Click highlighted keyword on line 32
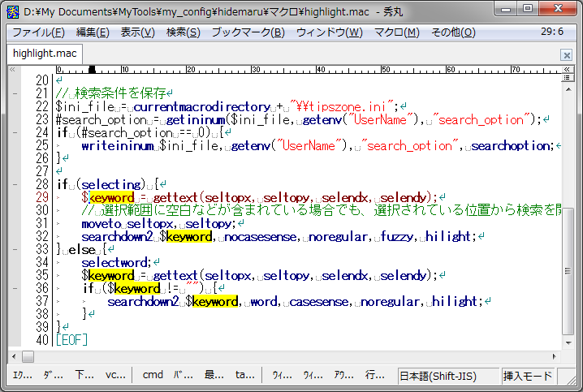This screenshot has height=392, width=583. click(x=190, y=237)
